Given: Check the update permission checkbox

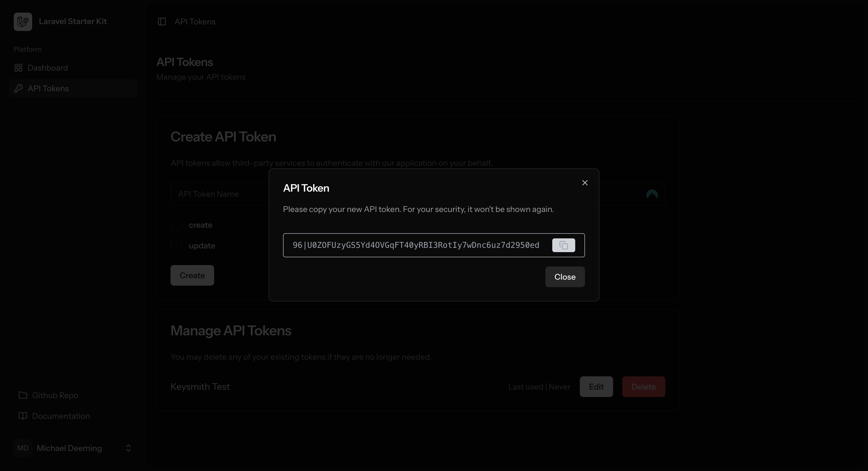Looking at the screenshot, I should click(x=176, y=246).
